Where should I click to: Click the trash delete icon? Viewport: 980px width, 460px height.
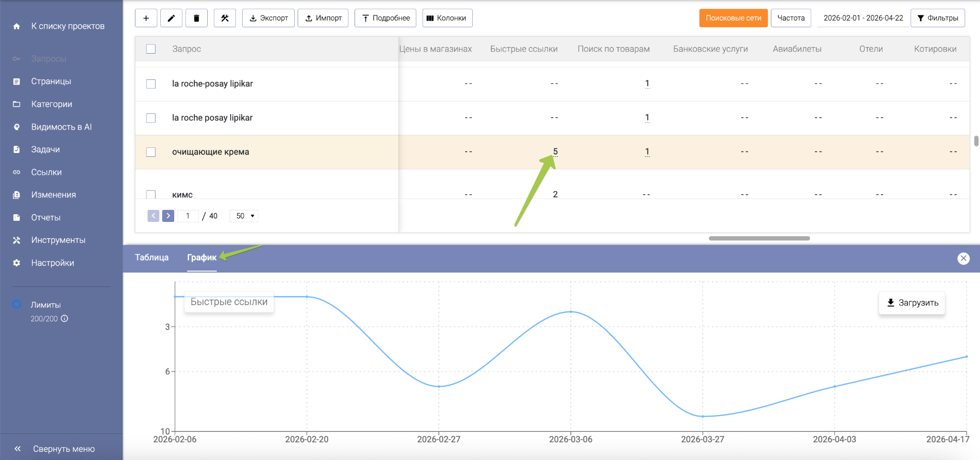(197, 18)
